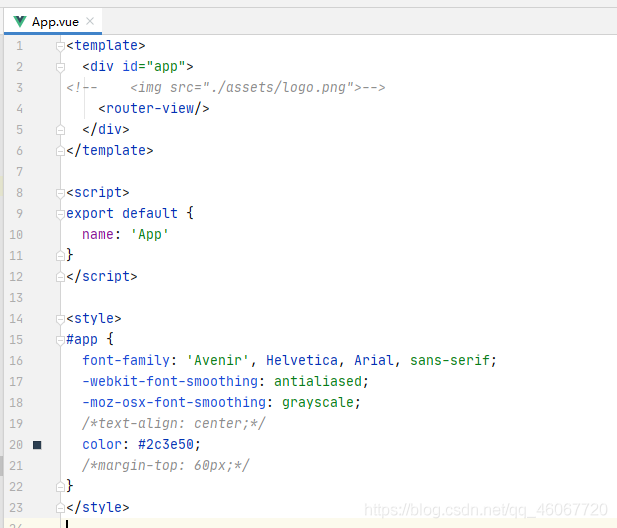Click the fold end marker on line 22

coord(60,487)
